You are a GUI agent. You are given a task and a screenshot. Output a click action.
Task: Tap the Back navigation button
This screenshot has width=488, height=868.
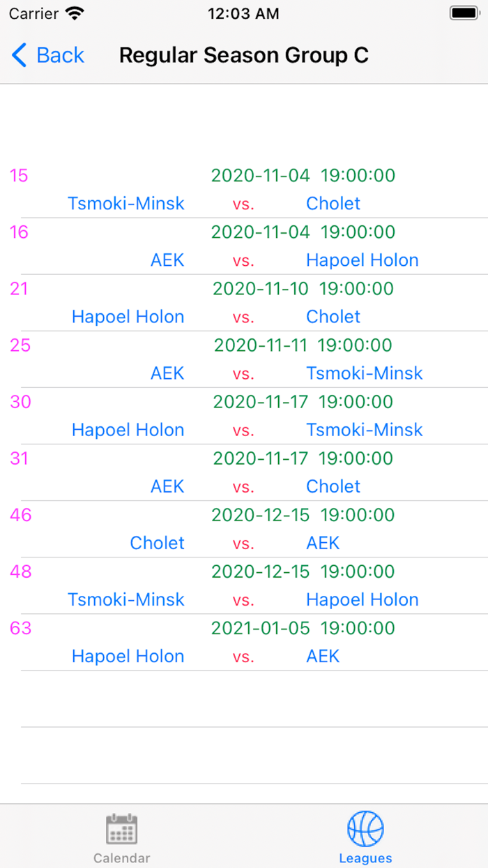pos(47,55)
